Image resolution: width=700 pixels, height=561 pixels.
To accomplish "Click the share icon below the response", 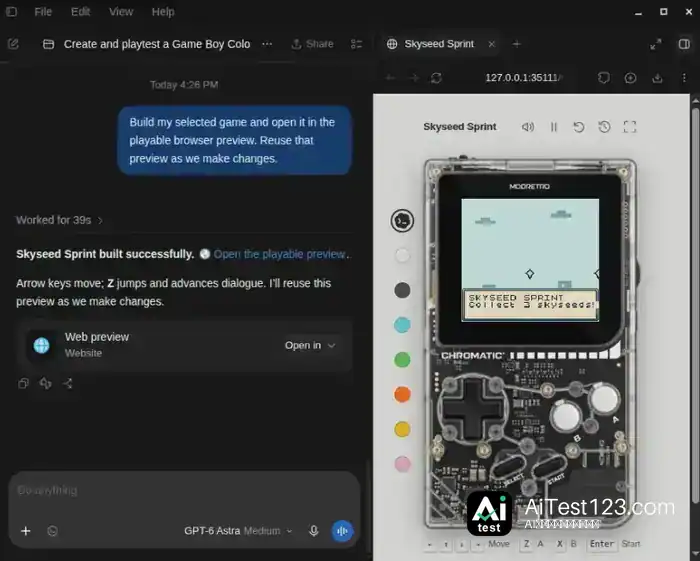I will tap(68, 383).
